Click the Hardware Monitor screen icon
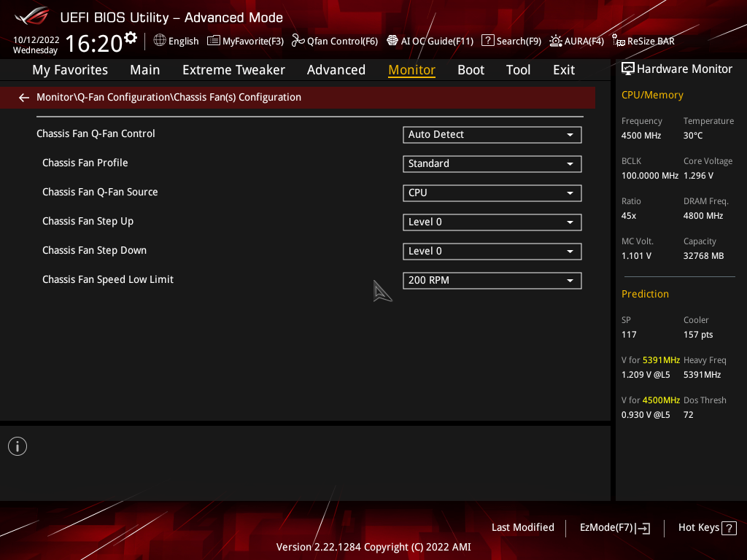Image resolution: width=747 pixels, height=560 pixels. coord(628,69)
